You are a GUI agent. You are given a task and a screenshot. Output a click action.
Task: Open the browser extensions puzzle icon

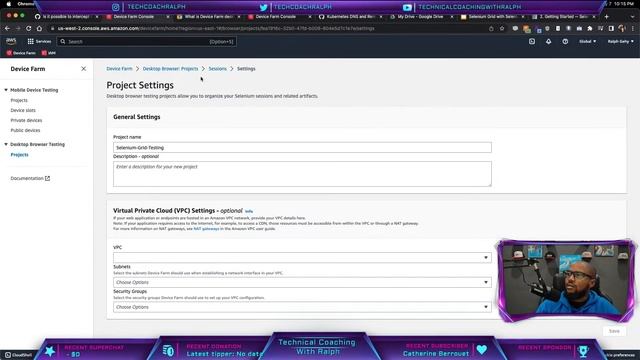(x=590, y=29)
